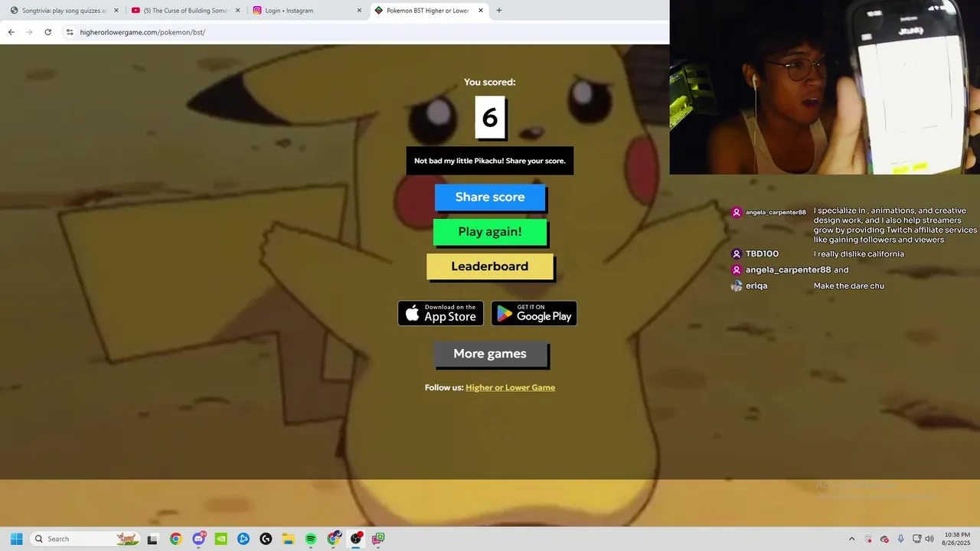Viewport: 980px width, 551px height.
Task: Click chat username eriqa
Action: (756, 285)
